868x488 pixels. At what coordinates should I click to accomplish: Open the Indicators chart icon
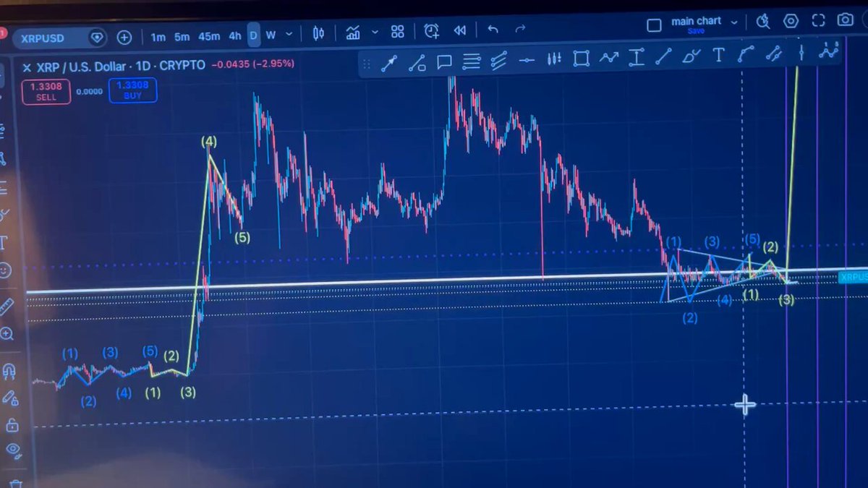(353, 33)
